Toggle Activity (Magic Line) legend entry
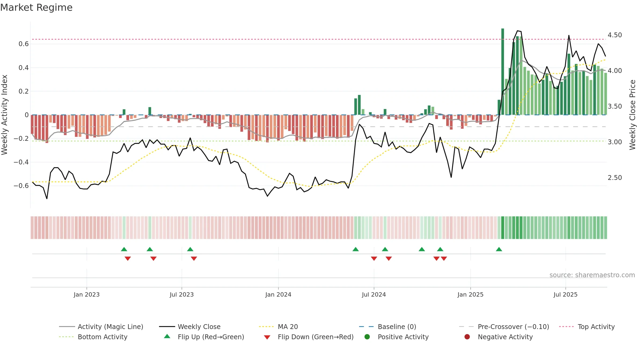The image size is (644, 362). click(101, 327)
